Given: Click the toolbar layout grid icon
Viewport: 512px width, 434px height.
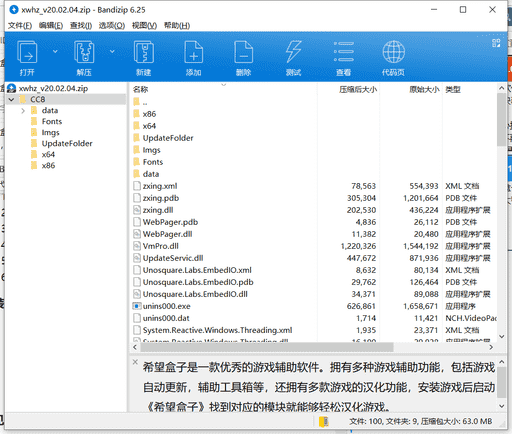Looking at the screenshot, I should tap(496, 43).
